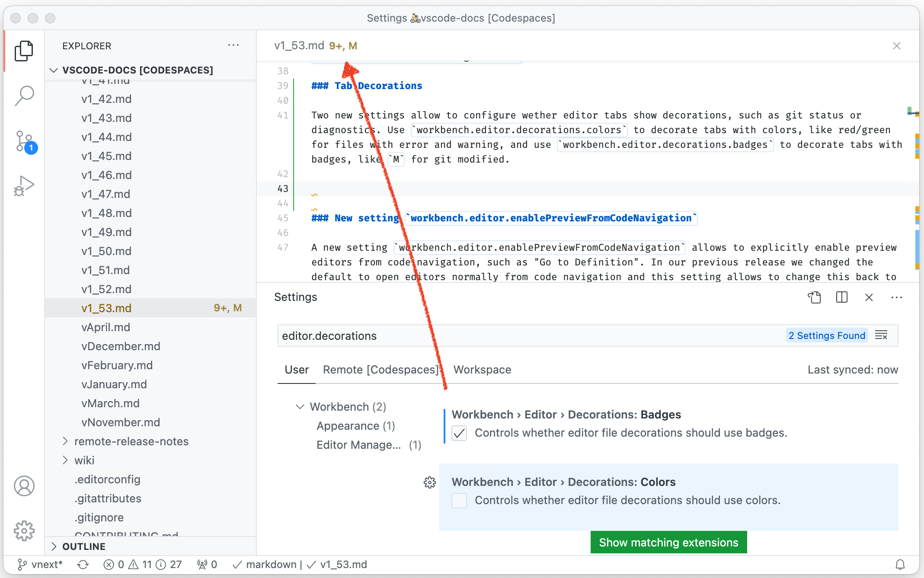Expand the Workbench section in settings tree
The width and height of the screenshot is (924, 578).
click(x=301, y=407)
